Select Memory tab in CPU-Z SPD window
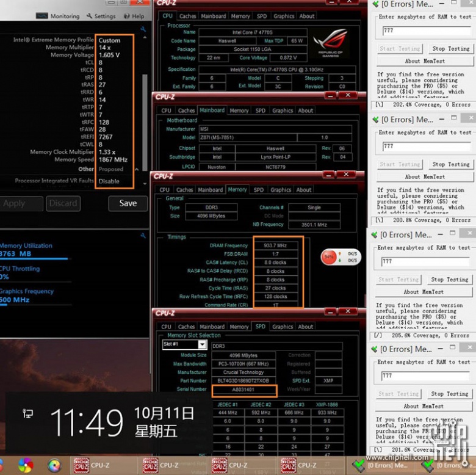Screen dimensions: 476x475 [239, 327]
